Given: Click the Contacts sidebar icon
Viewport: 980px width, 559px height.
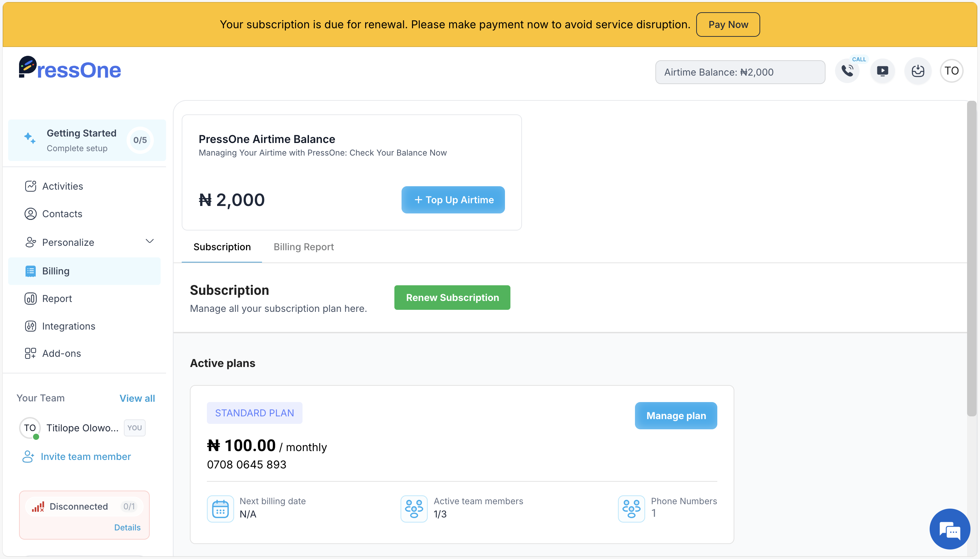Looking at the screenshot, I should point(30,214).
